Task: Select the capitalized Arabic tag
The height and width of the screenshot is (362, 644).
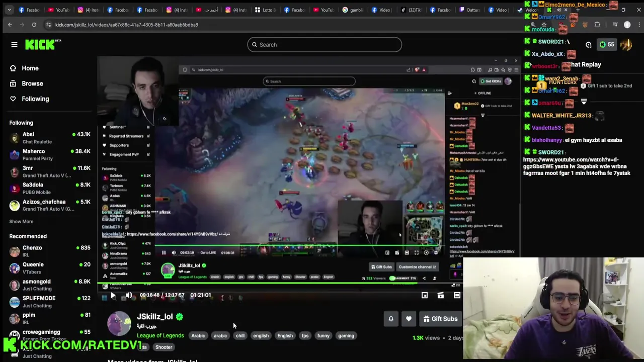Action: point(198,336)
